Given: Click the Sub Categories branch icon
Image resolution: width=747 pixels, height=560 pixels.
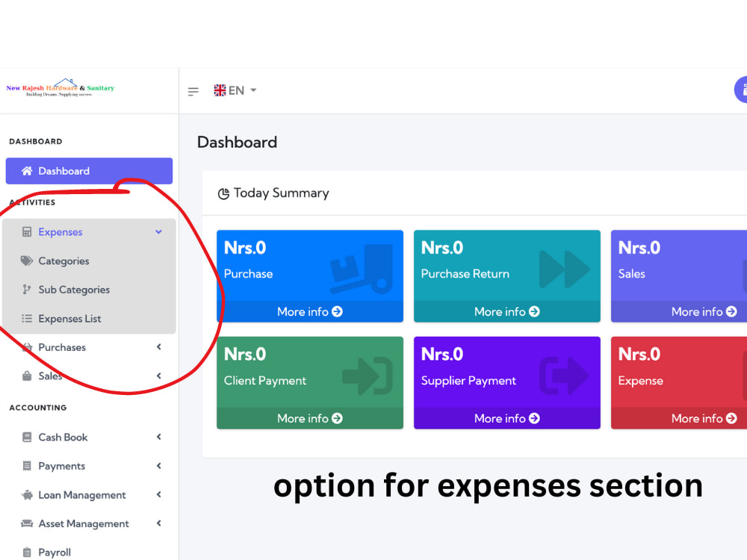Looking at the screenshot, I should 27,290.
